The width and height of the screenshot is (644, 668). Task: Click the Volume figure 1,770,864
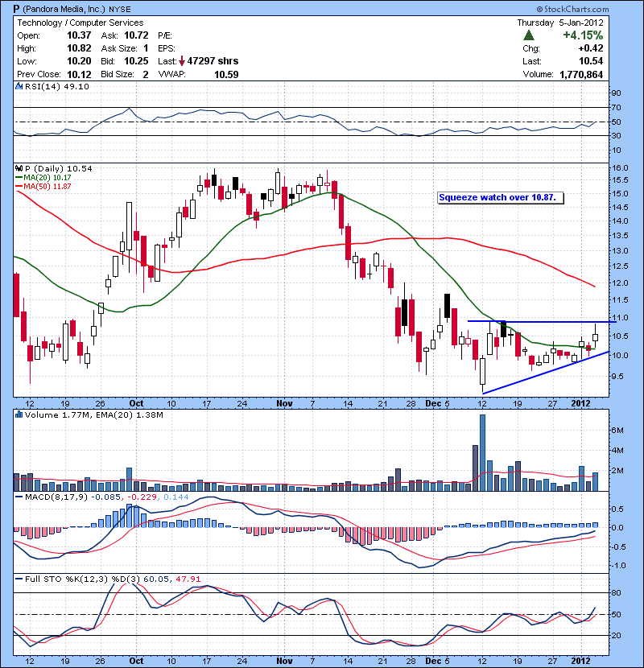[581, 75]
